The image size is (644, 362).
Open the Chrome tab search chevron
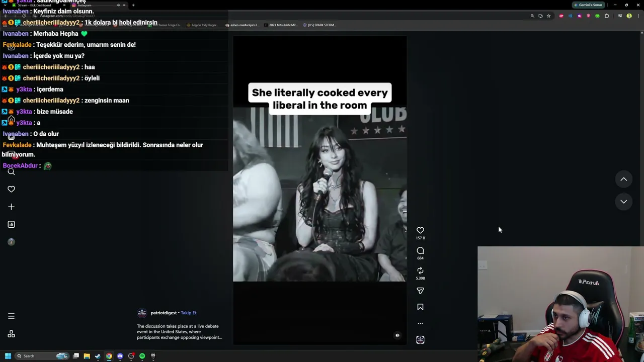tap(5, 5)
